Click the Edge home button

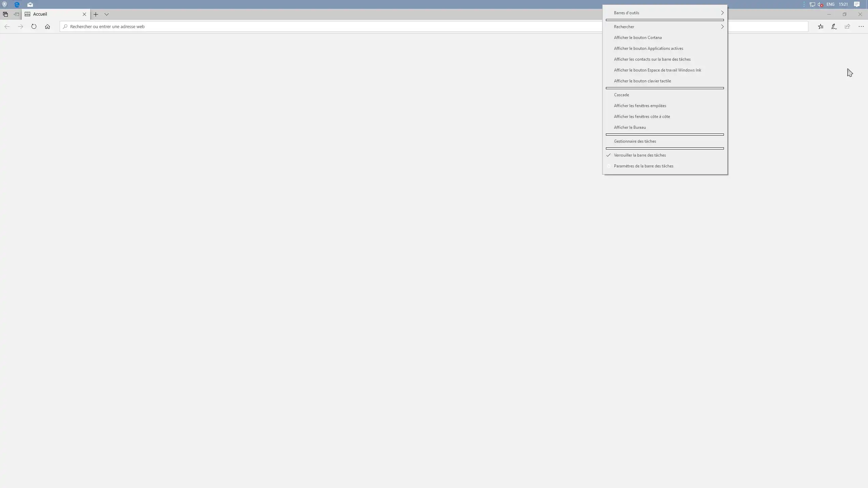47,26
